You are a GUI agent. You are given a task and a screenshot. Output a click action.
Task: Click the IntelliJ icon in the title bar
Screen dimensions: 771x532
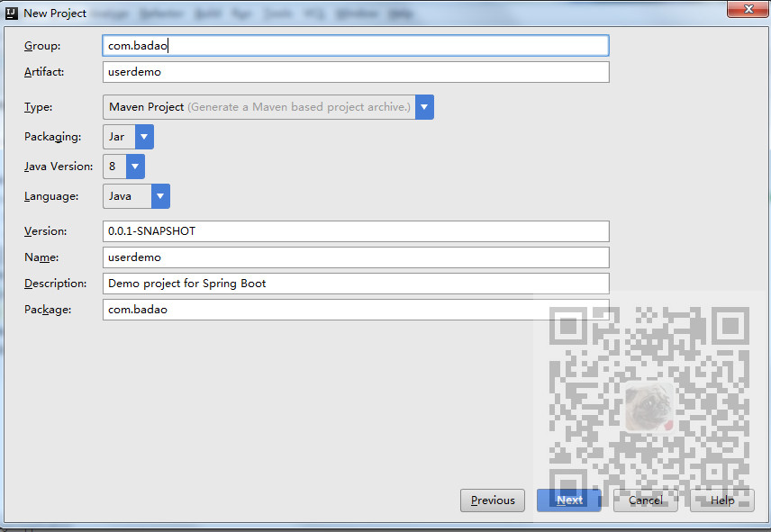click(12, 14)
